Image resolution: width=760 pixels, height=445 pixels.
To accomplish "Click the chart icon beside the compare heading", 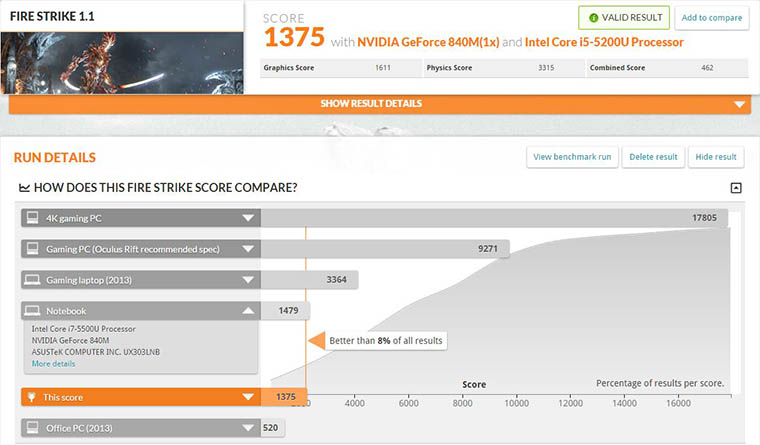I will click(24, 188).
